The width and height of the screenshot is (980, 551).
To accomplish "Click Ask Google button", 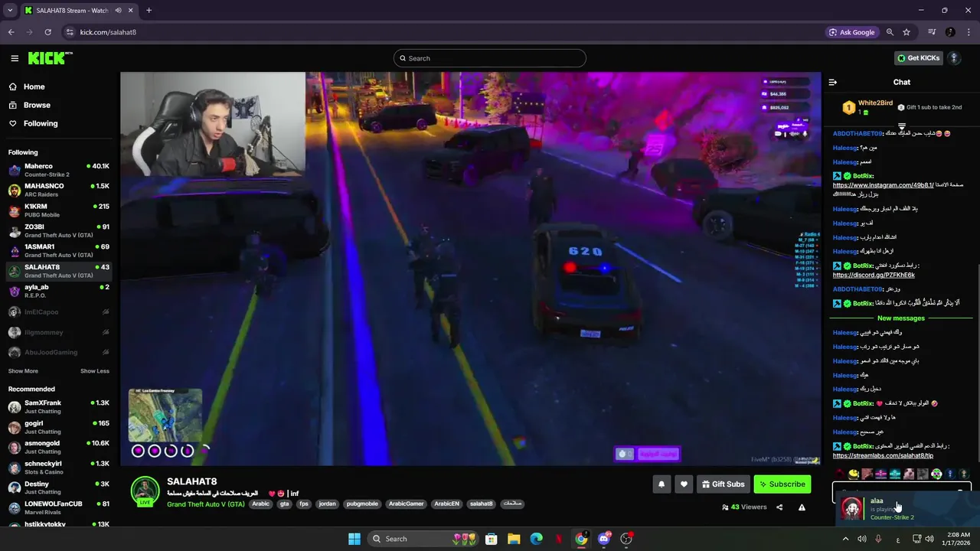I will click(x=852, y=32).
